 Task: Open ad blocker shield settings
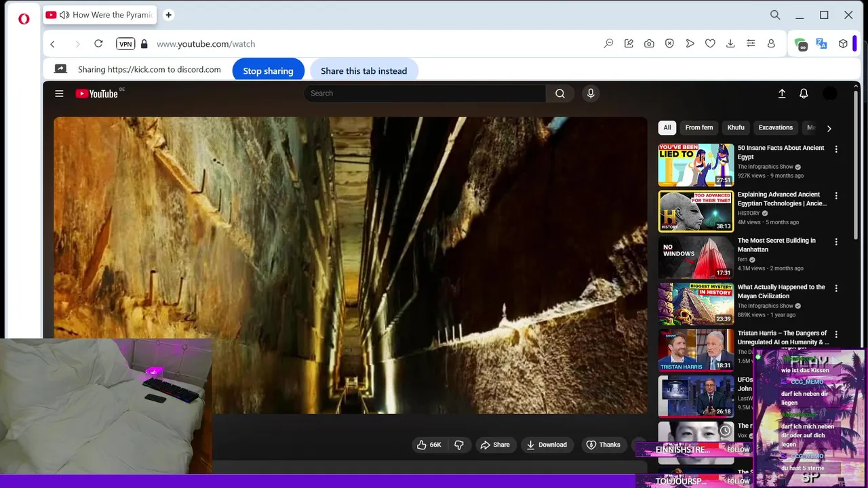669,43
